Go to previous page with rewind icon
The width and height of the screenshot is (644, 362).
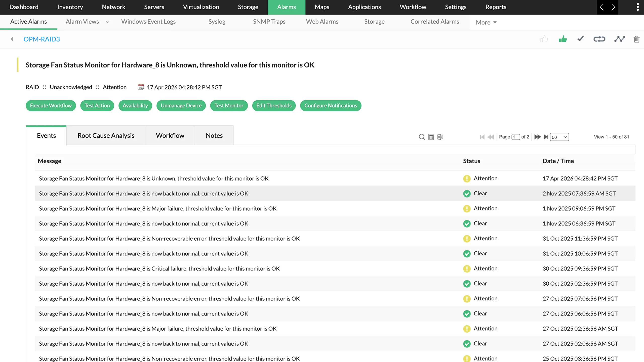490,137
